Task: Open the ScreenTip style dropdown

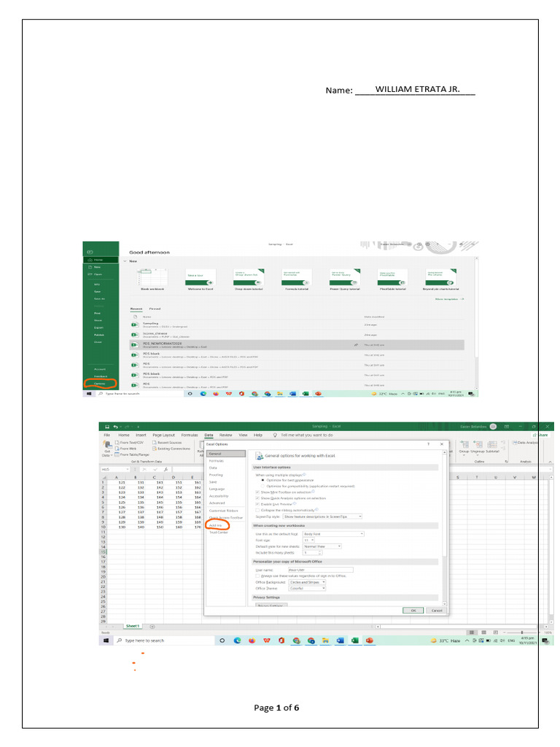Action: 322,516
